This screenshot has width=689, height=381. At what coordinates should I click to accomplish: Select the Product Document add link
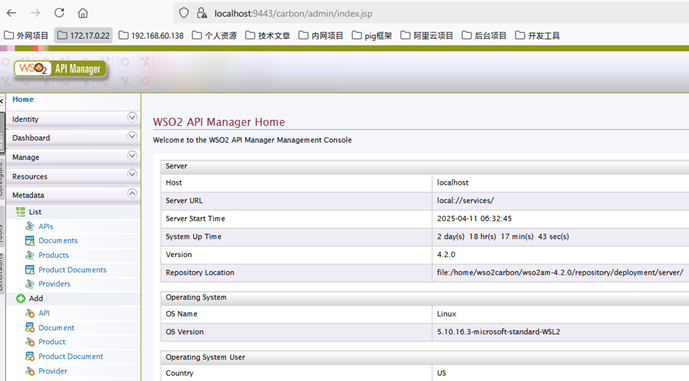71,356
